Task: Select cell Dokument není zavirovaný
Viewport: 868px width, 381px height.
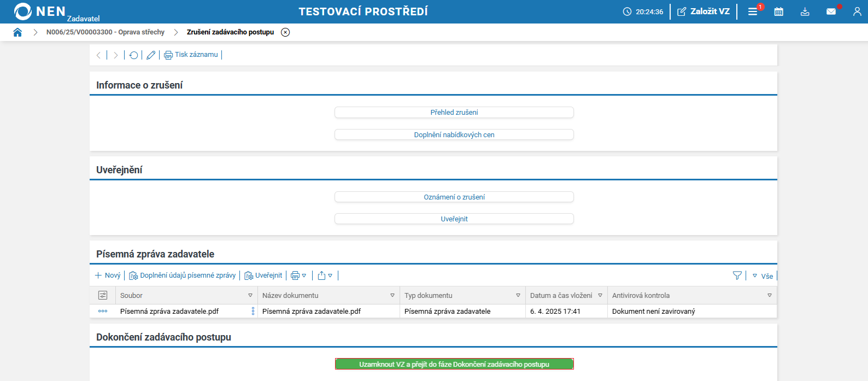Action: 654,311
